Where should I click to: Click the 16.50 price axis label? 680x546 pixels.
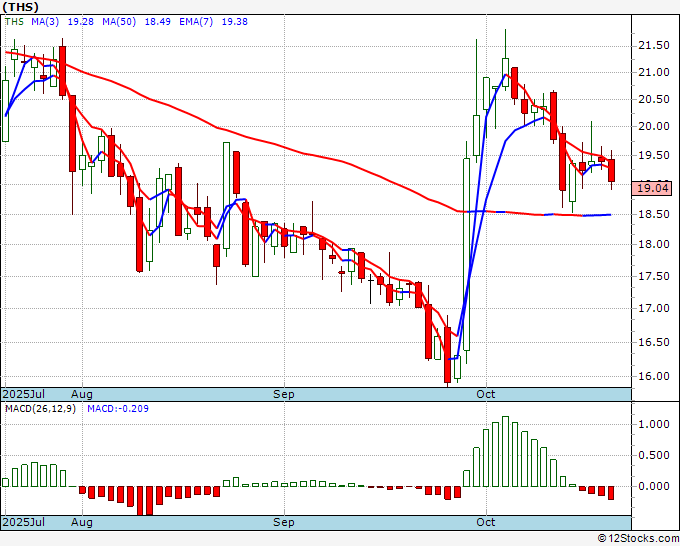[x=654, y=342]
